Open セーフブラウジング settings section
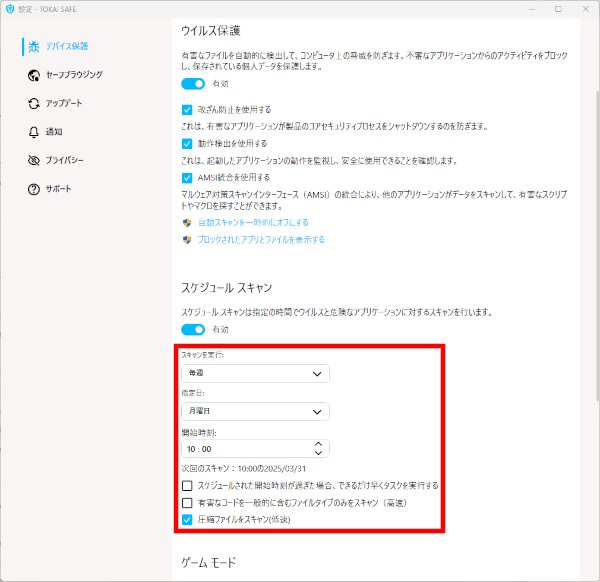600x582 pixels. pos(74,75)
